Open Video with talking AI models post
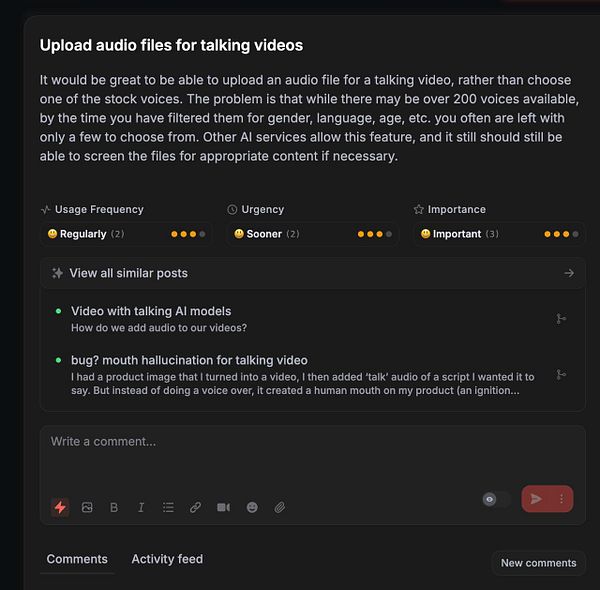The image size is (600, 590). [151, 311]
